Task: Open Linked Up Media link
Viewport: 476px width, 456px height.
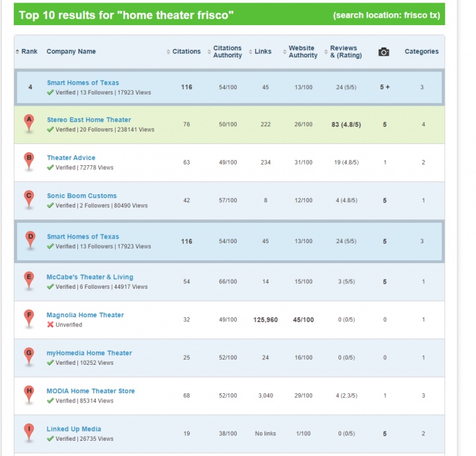Action: pyautogui.click(x=74, y=429)
